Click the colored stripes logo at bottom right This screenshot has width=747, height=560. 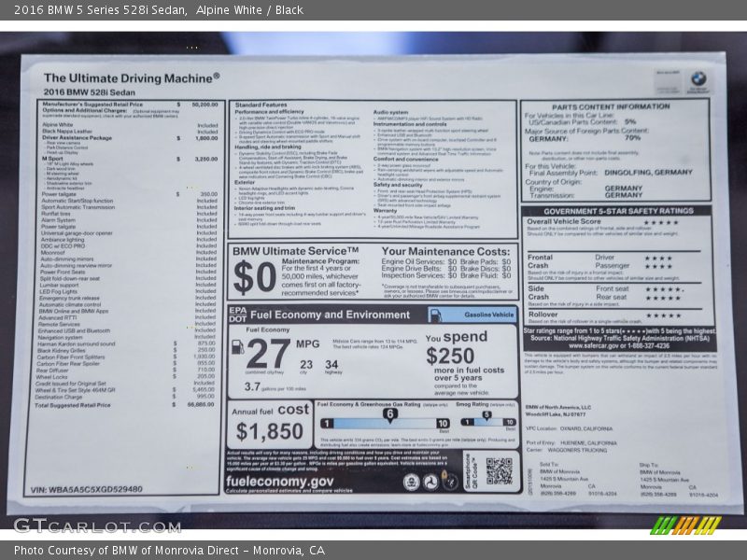coord(685,525)
